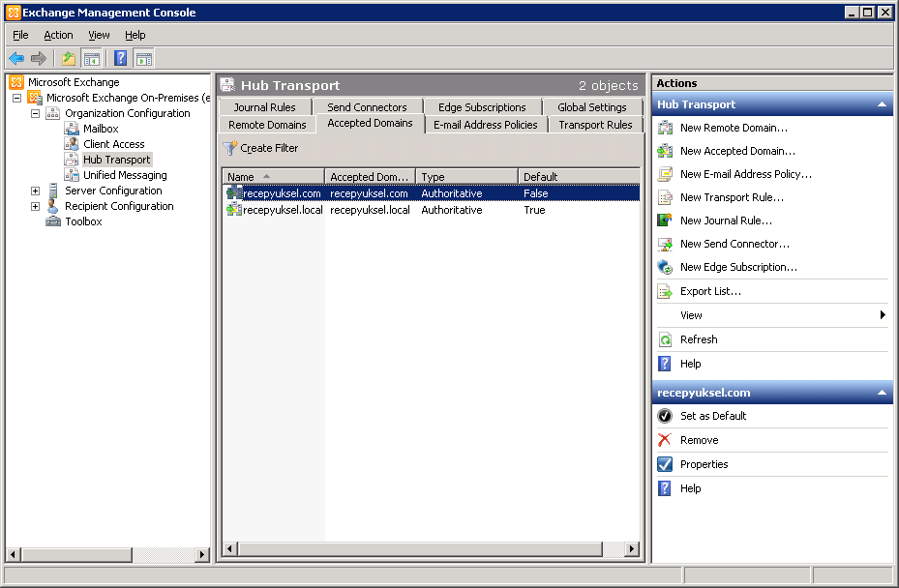This screenshot has width=899, height=588.
Task: Sort by the Type column header
Action: [x=467, y=177]
